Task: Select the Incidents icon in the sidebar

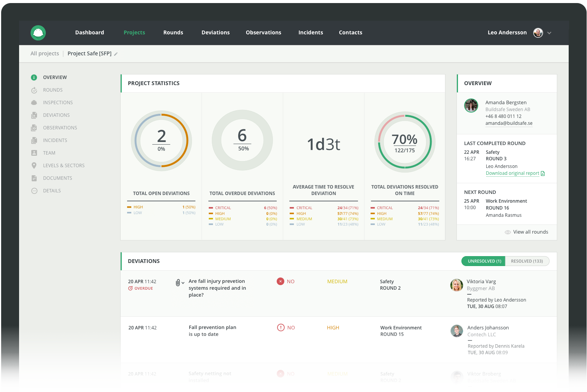Action: (x=34, y=140)
